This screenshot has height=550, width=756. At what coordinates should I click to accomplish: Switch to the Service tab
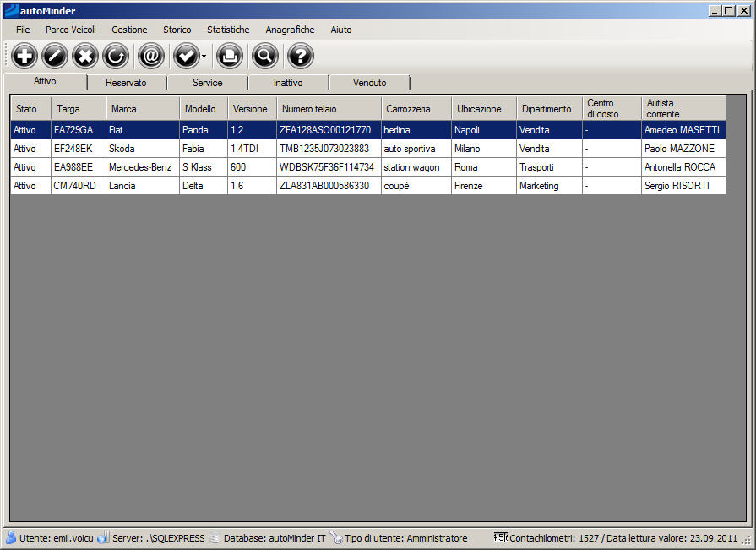pyautogui.click(x=207, y=83)
